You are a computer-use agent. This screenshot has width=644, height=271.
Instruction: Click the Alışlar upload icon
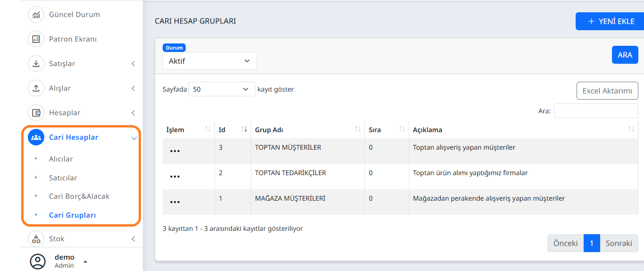(36, 88)
